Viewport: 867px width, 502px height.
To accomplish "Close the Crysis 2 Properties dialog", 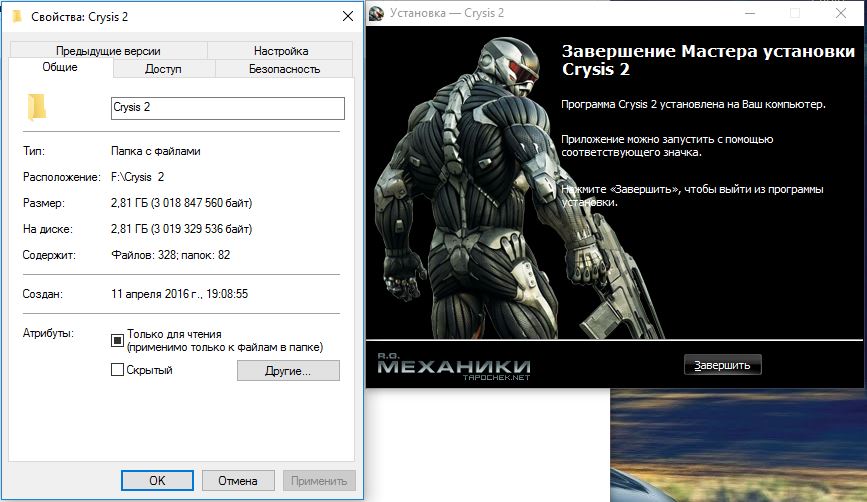I will point(348,17).
